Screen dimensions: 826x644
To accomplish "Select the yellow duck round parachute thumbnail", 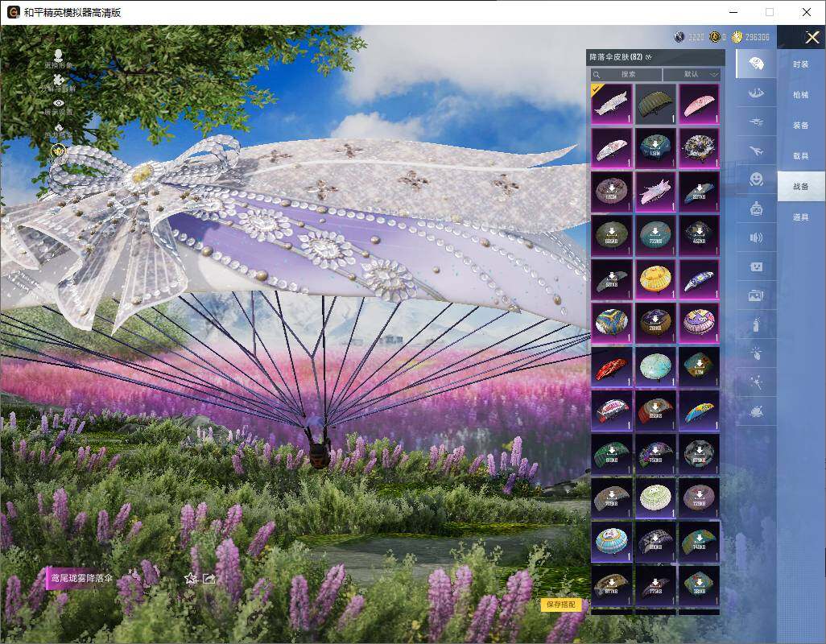I will 655,279.
